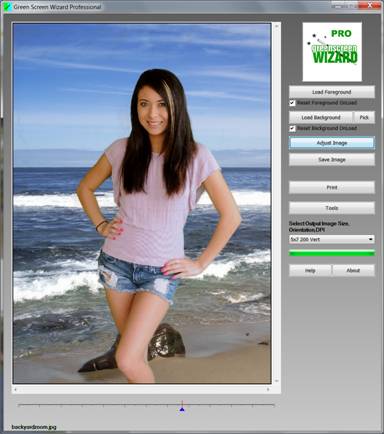Click Load Background button
Viewport: 384px width, 434px height.
(x=321, y=117)
